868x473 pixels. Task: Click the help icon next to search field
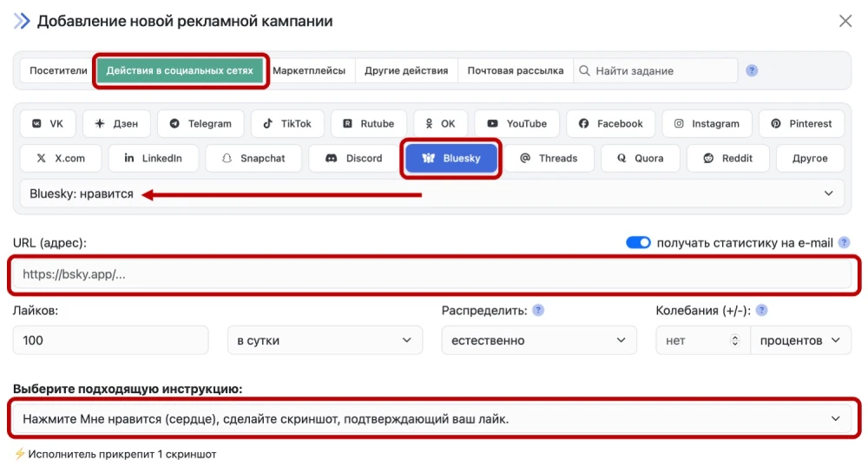[751, 71]
